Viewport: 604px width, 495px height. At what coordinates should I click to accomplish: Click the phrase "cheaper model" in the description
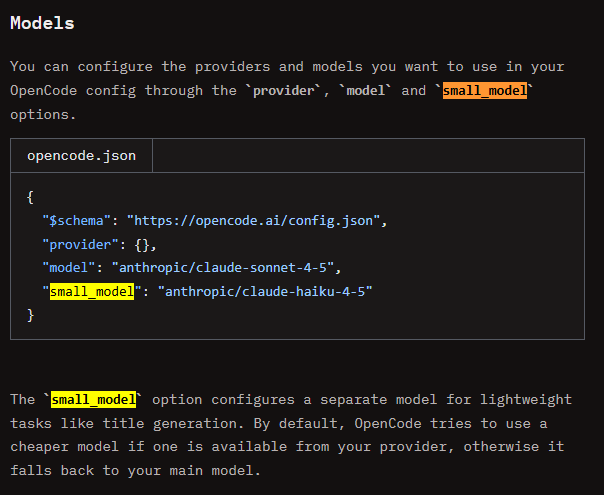[64, 447]
